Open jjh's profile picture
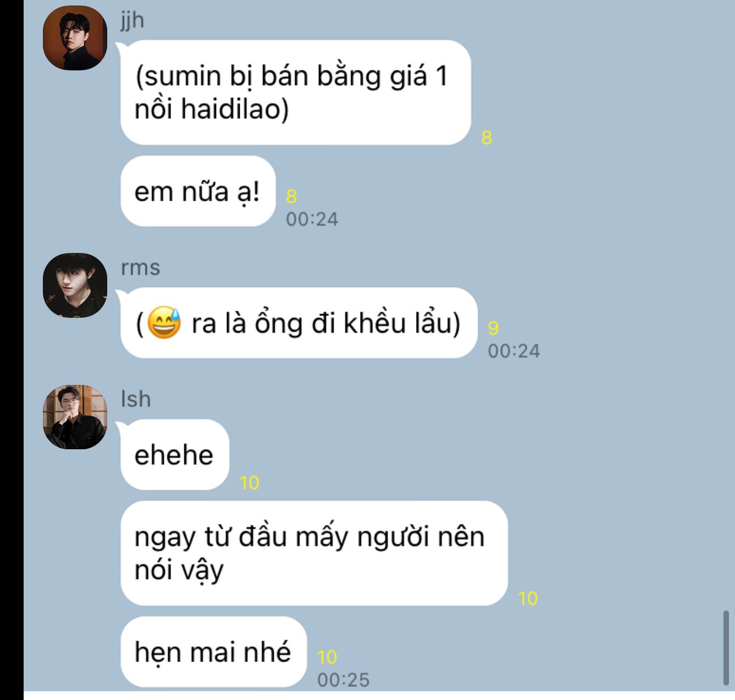735x700 pixels. (x=75, y=38)
